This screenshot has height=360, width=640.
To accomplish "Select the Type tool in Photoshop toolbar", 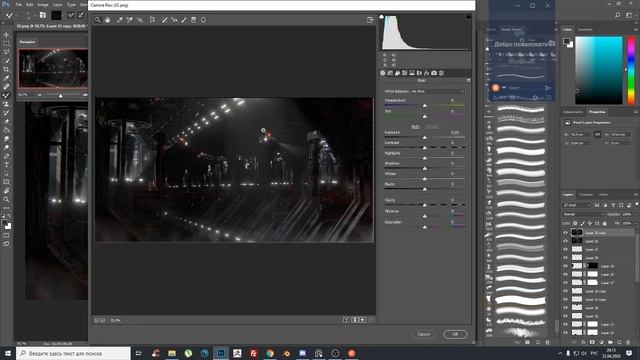I will tap(6, 164).
